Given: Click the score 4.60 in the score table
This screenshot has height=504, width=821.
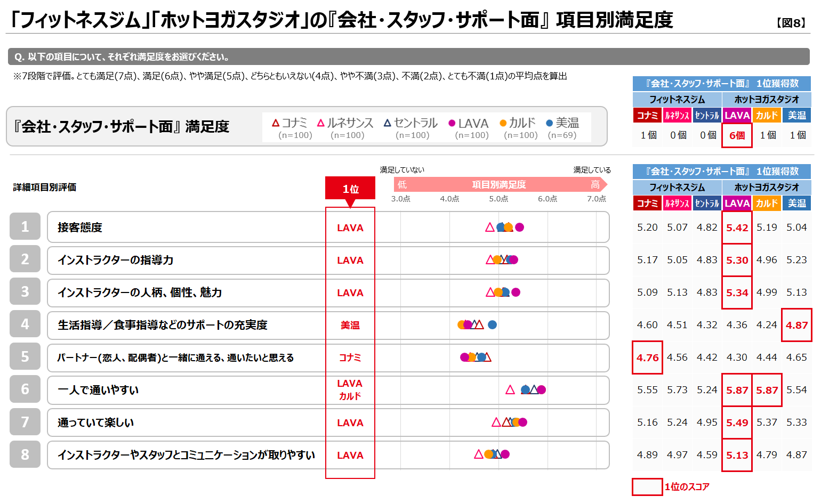Looking at the screenshot, I should [648, 325].
